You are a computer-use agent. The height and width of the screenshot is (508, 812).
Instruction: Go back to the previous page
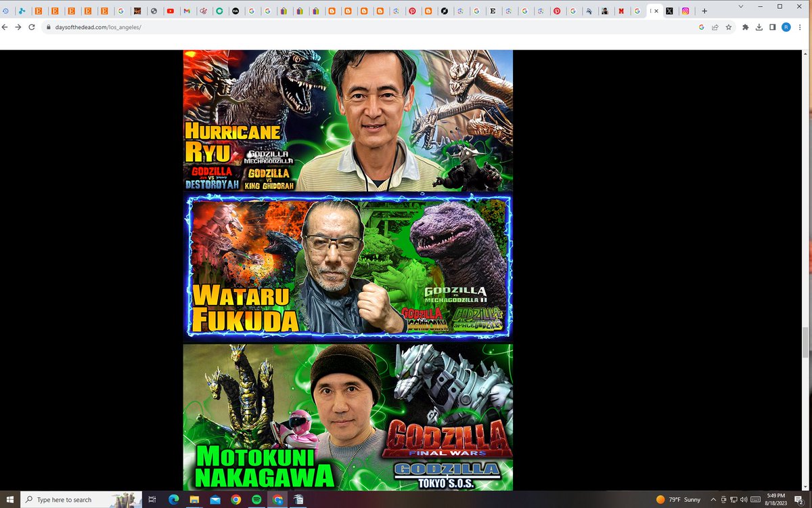tap(5, 27)
